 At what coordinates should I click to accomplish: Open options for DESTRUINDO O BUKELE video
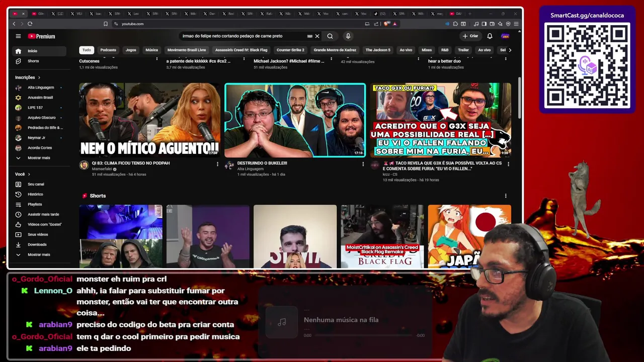tap(363, 164)
